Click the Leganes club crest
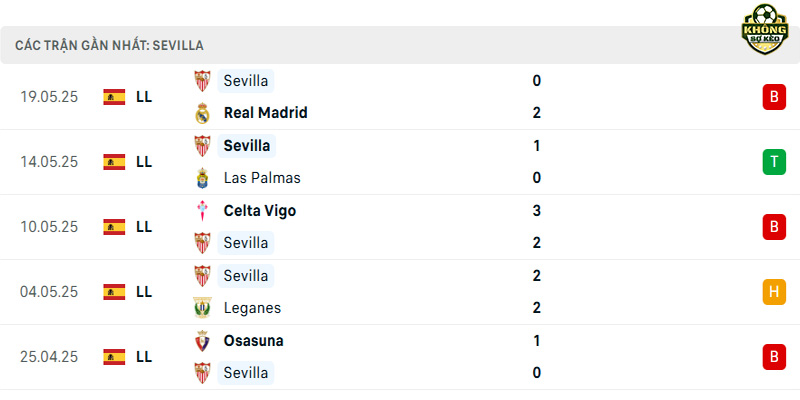The width and height of the screenshot is (800, 400). (203, 308)
